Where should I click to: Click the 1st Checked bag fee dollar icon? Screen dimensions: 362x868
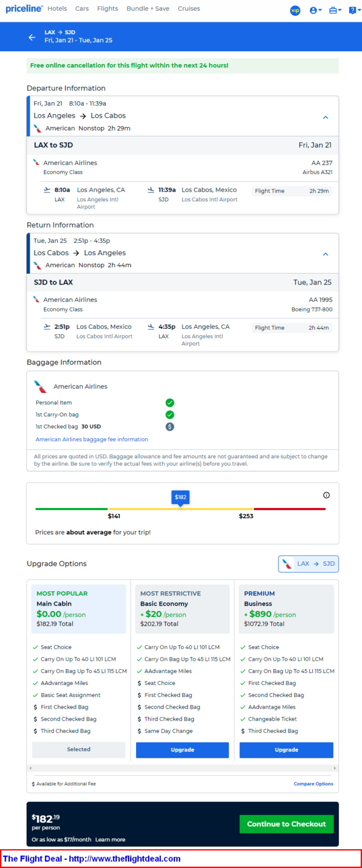point(170,426)
